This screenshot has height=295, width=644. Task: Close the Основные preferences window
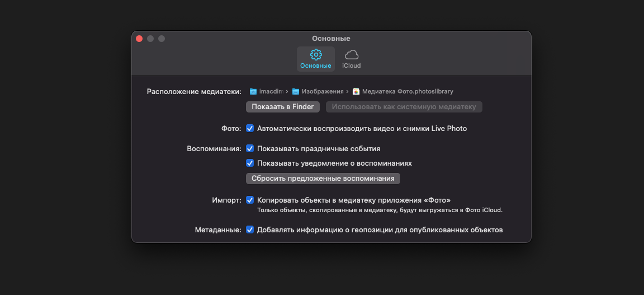pyautogui.click(x=139, y=39)
